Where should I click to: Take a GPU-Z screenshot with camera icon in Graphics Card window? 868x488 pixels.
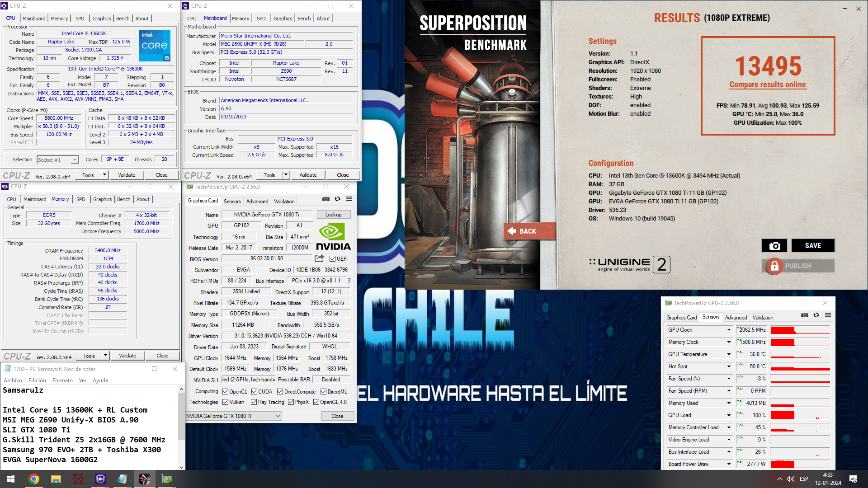tap(325, 199)
